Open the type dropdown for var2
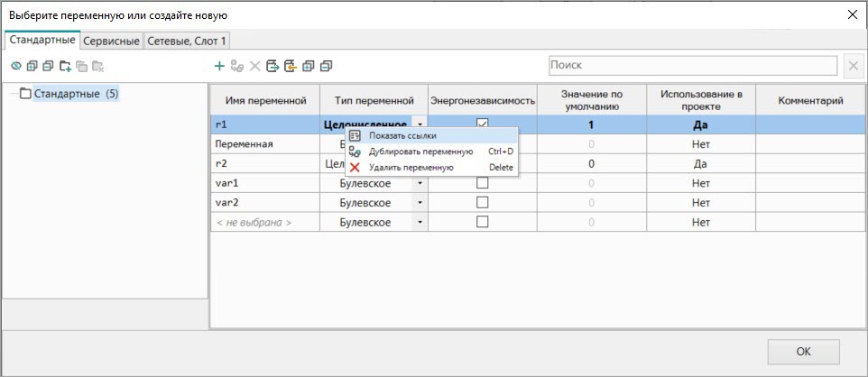Image resolution: width=868 pixels, height=377 pixels. [x=420, y=203]
